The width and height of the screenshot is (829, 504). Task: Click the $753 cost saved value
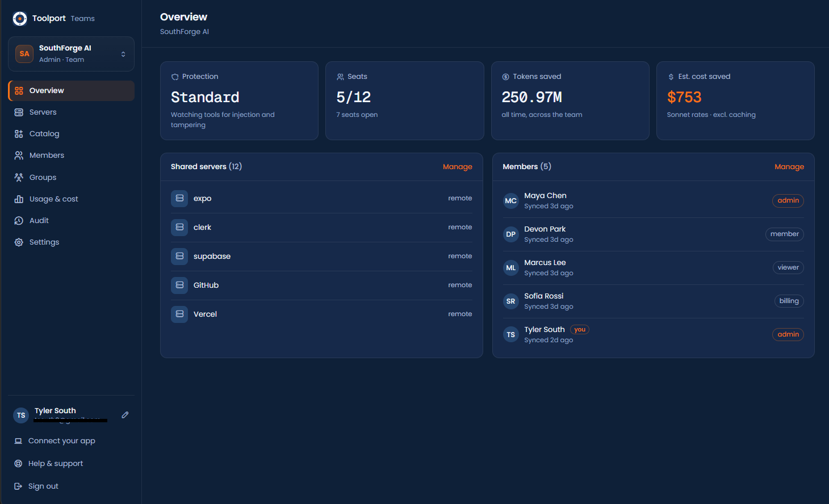684,97
